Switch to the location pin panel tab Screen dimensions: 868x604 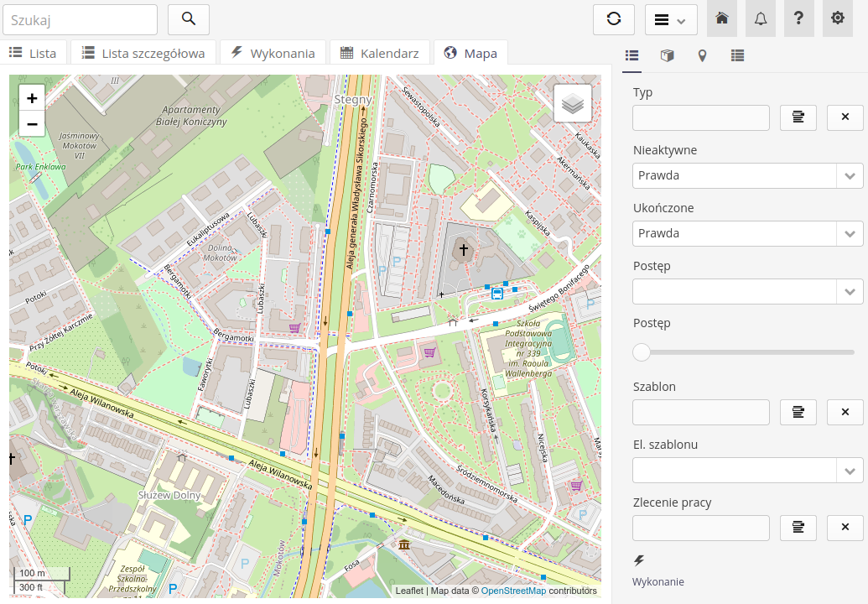pos(702,56)
